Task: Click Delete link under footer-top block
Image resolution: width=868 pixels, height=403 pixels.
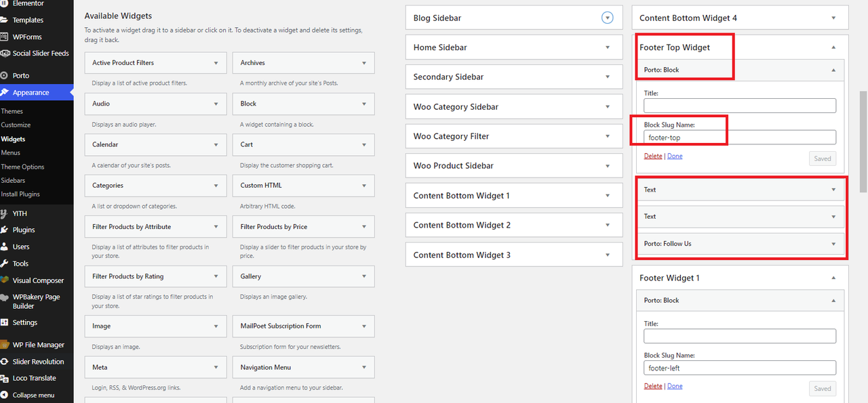Action: pos(653,156)
